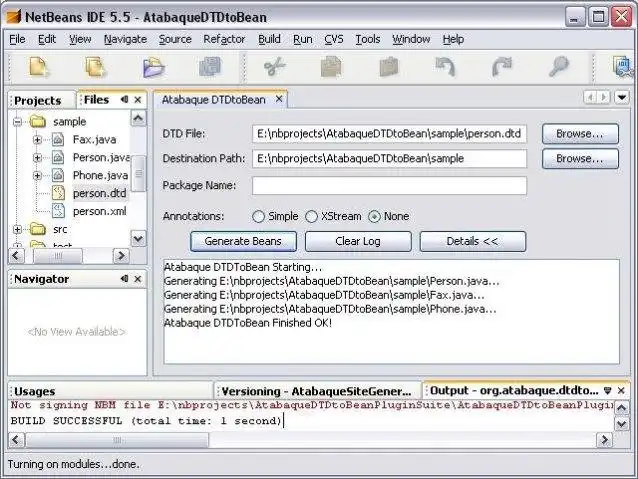This screenshot has width=638, height=479.
Task: Click the Output panel scroll-right arrow
Action: point(604,440)
